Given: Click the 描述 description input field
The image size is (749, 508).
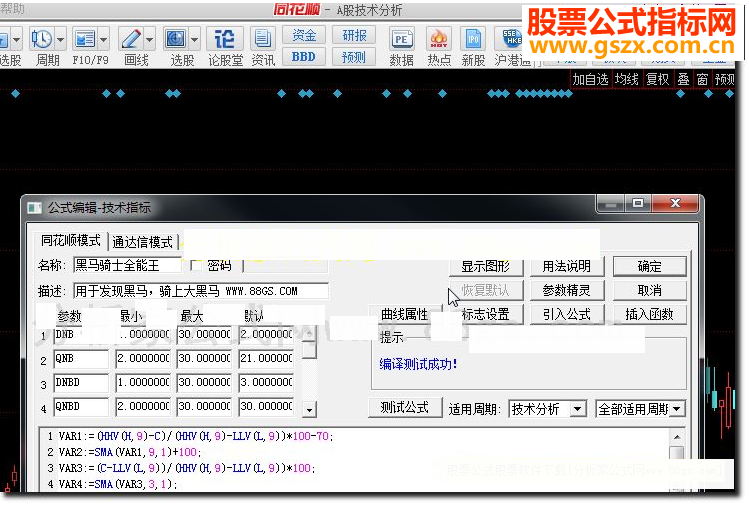Looking at the screenshot, I should 201,291.
